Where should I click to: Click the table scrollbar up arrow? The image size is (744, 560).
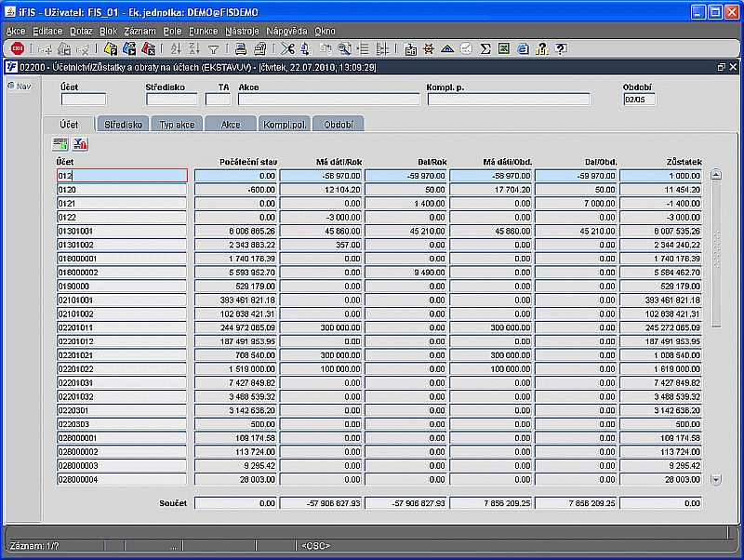[x=716, y=174]
